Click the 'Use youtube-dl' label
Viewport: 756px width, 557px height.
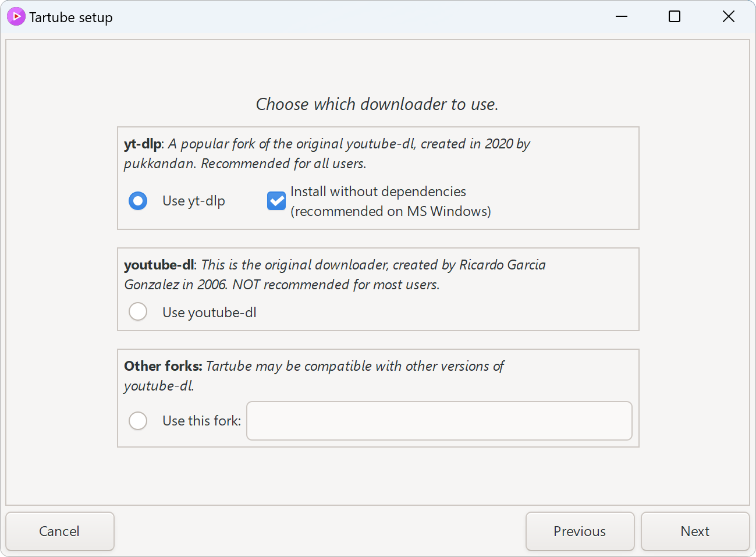210,313
